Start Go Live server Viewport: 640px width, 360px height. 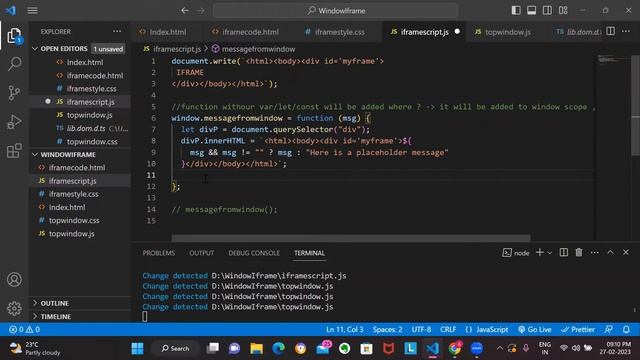[x=535, y=329]
